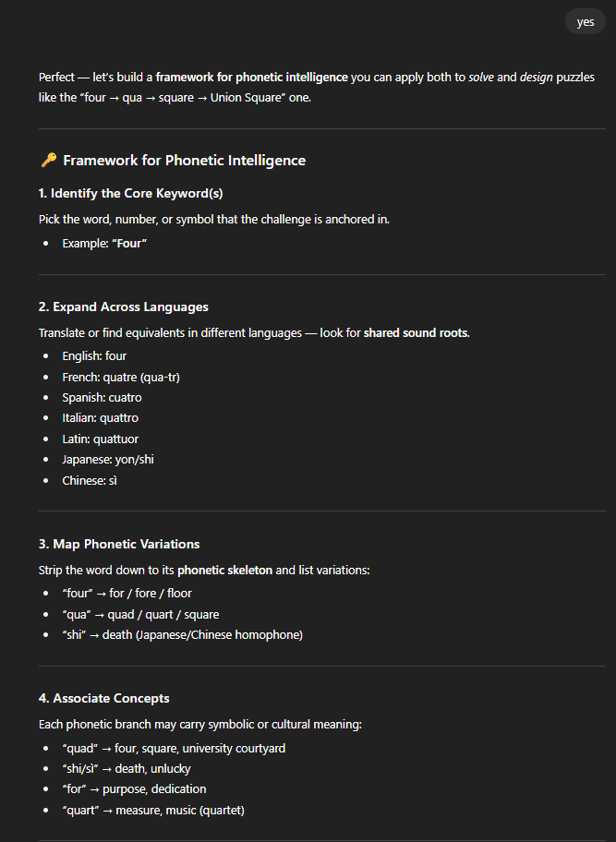Click the bullet "Example: Four"

click(104, 243)
